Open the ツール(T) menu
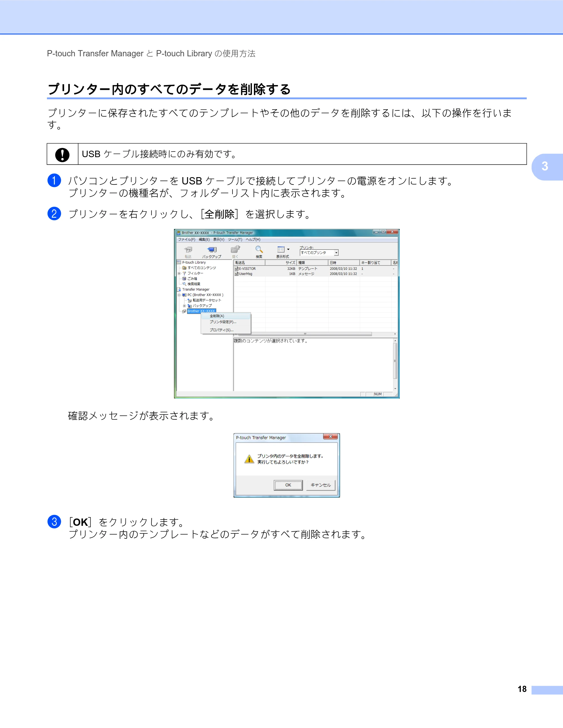563x728 pixels. coord(235,239)
